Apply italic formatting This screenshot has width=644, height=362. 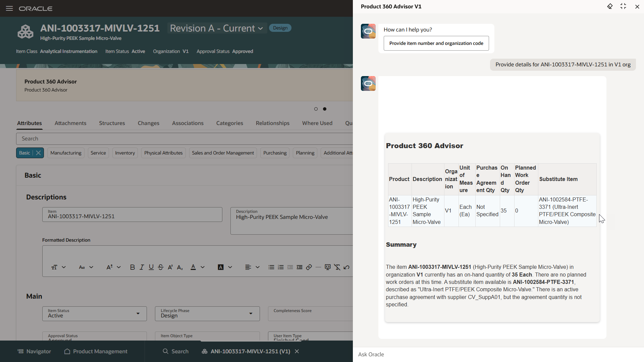pyautogui.click(x=142, y=267)
